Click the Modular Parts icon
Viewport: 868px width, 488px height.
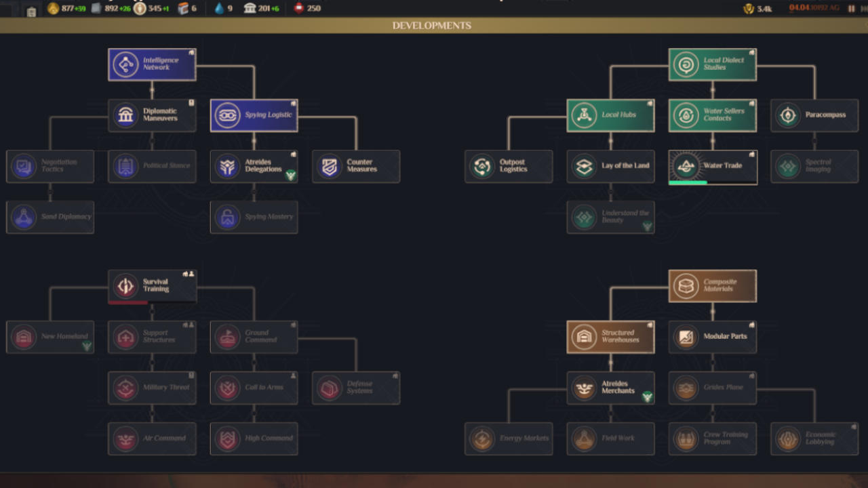(686, 338)
